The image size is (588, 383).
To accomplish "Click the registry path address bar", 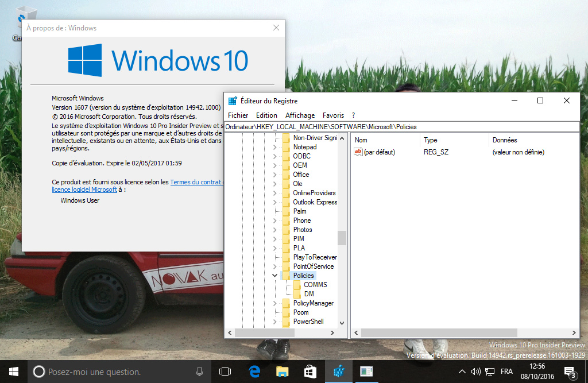I will 401,127.
